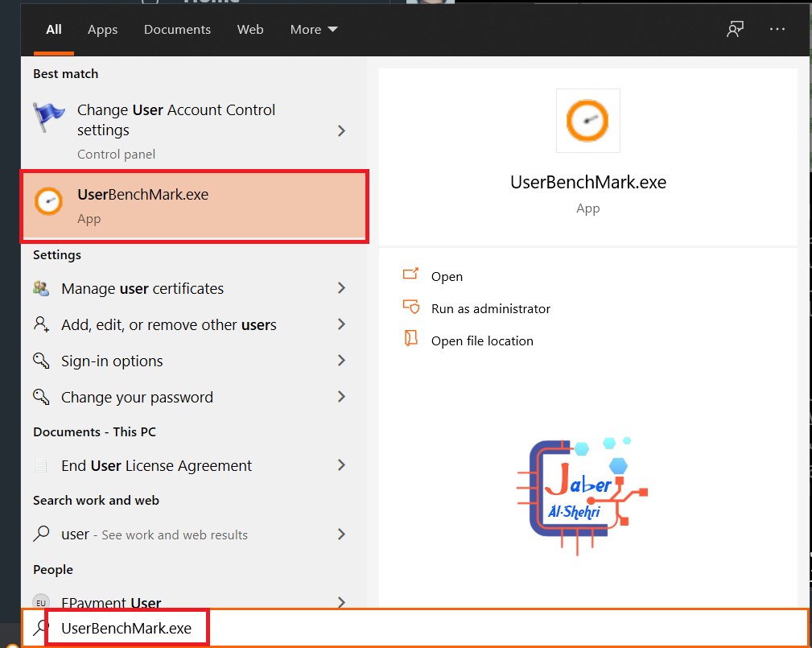Click magnifier icon beside user web result
The height and width of the screenshot is (648, 812).
click(x=41, y=534)
